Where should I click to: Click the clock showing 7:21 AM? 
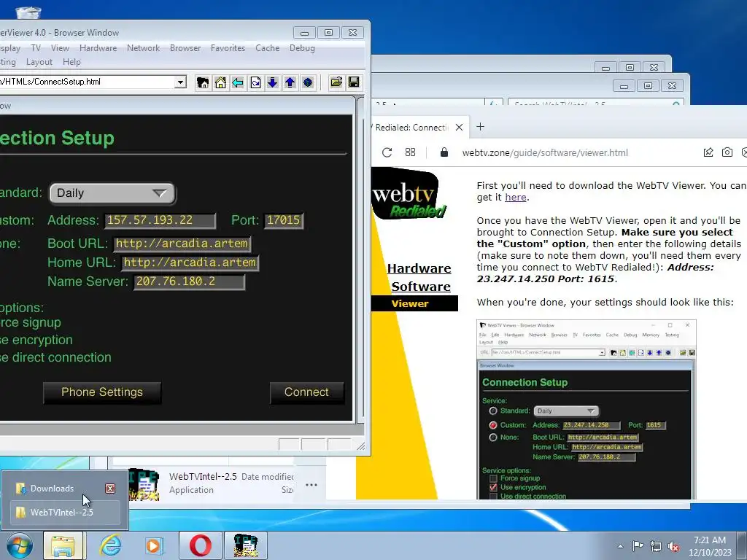click(710, 546)
